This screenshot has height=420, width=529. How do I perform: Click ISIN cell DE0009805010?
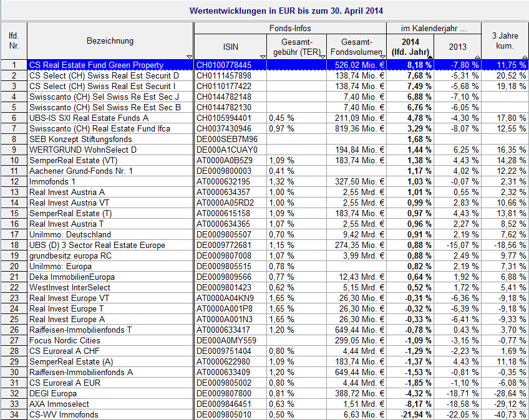(224, 414)
